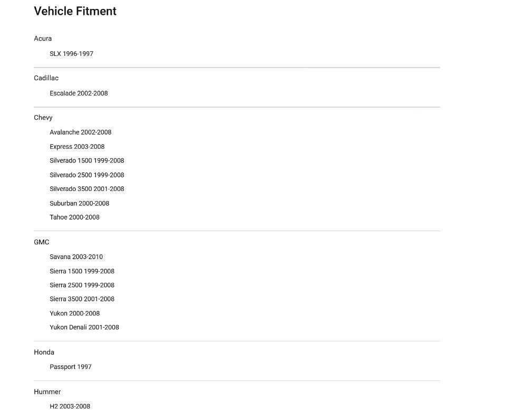Choose Silverado 2500 1999-2008

click(86, 175)
